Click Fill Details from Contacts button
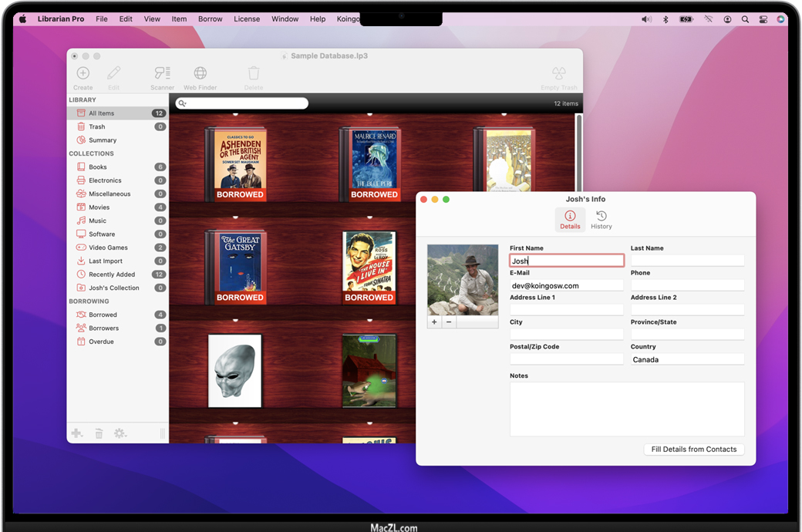The height and width of the screenshot is (532, 802). point(693,449)
